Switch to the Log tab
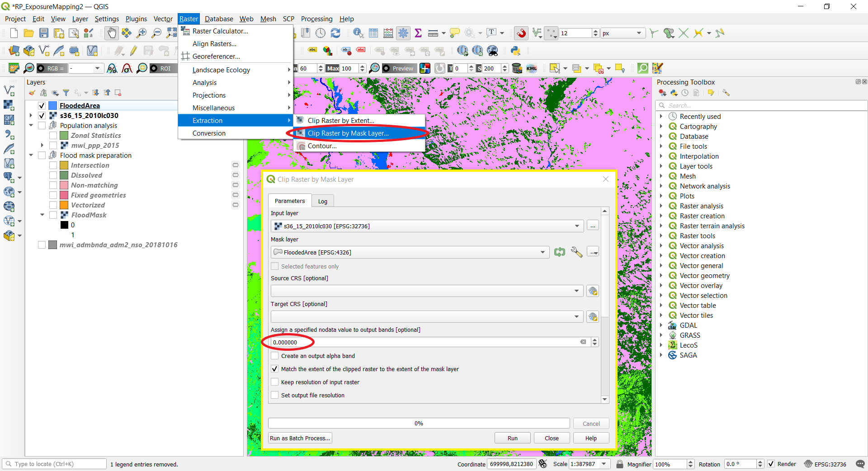Screen dimensions: 868x471 [x=322, y=201]
